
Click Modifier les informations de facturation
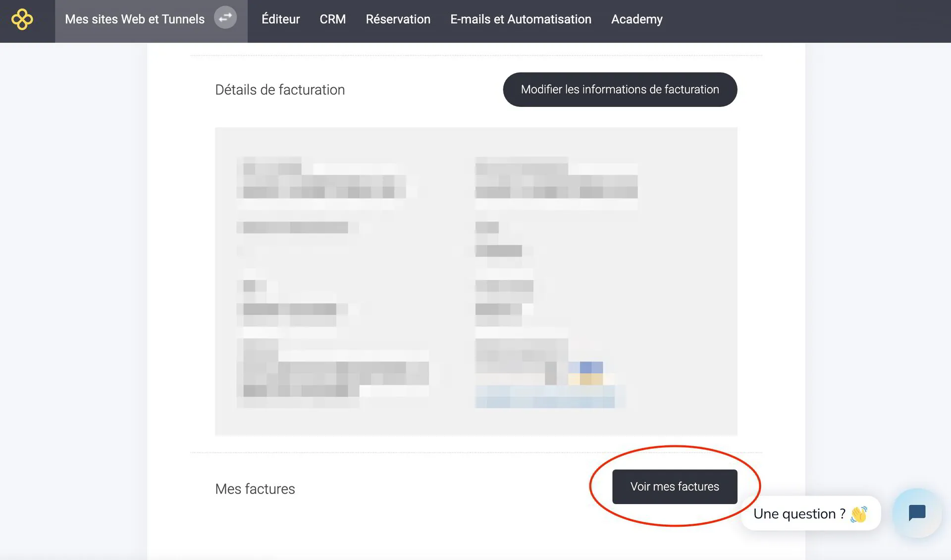tap(620, 90)
